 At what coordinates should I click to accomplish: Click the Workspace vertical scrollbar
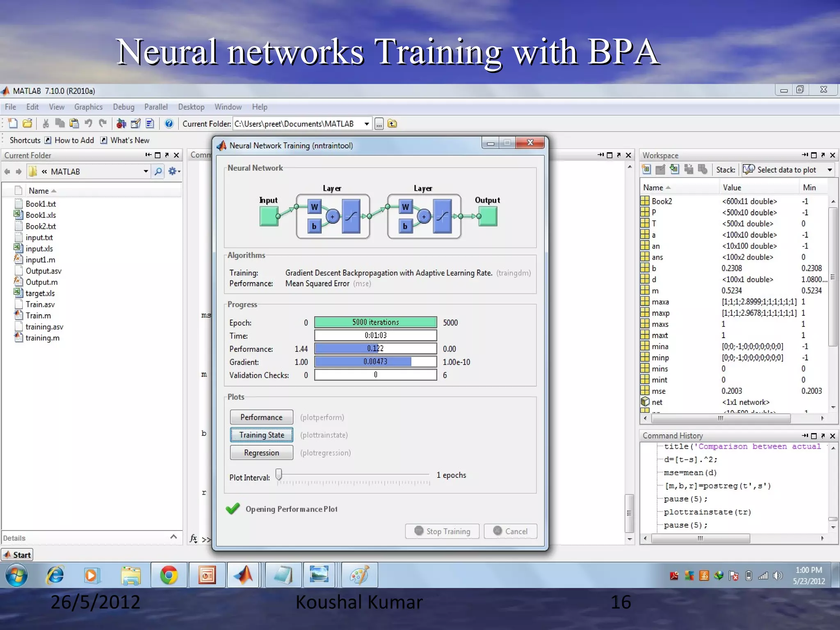coord(833,277)
